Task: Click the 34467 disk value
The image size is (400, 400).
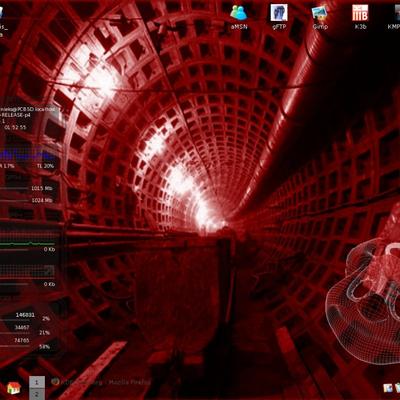Action: pyautogui.click(x=22, y=328)
